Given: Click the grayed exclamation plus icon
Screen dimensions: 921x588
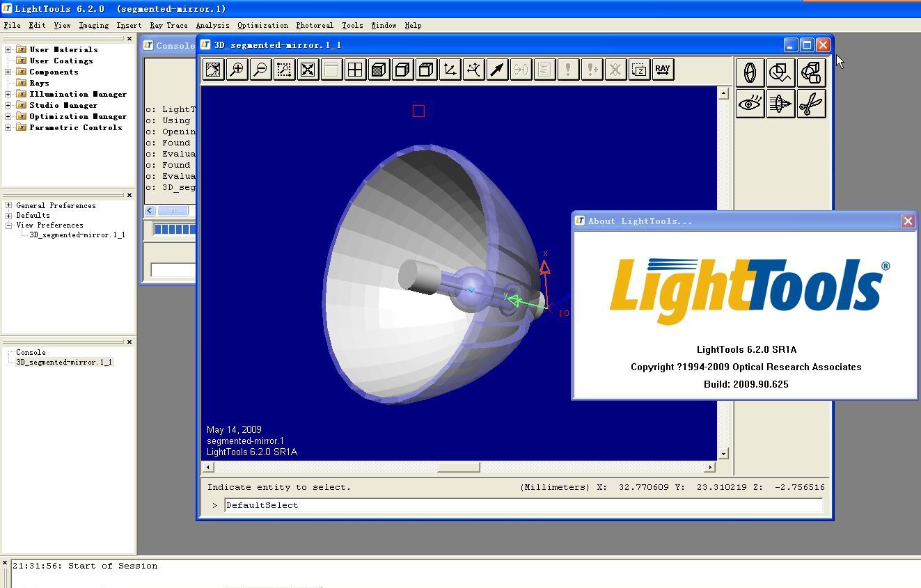Looking at the screenshot, I should click(x=592, y=70).
